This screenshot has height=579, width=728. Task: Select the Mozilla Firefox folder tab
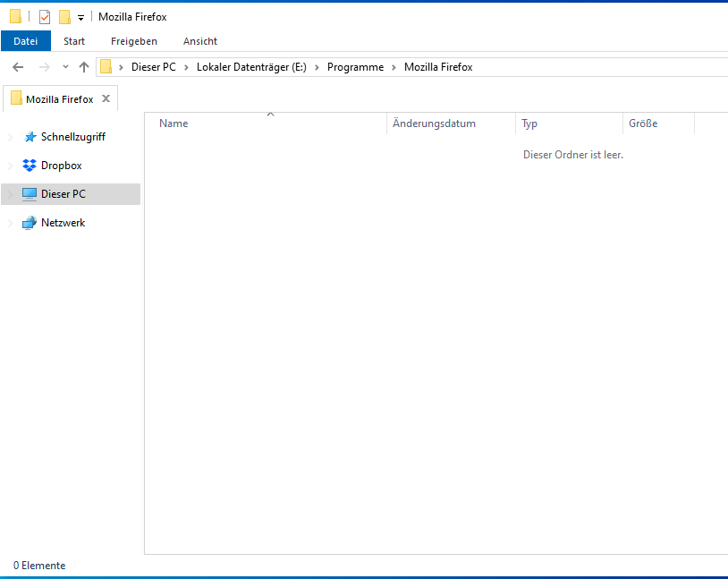point(60,99)
